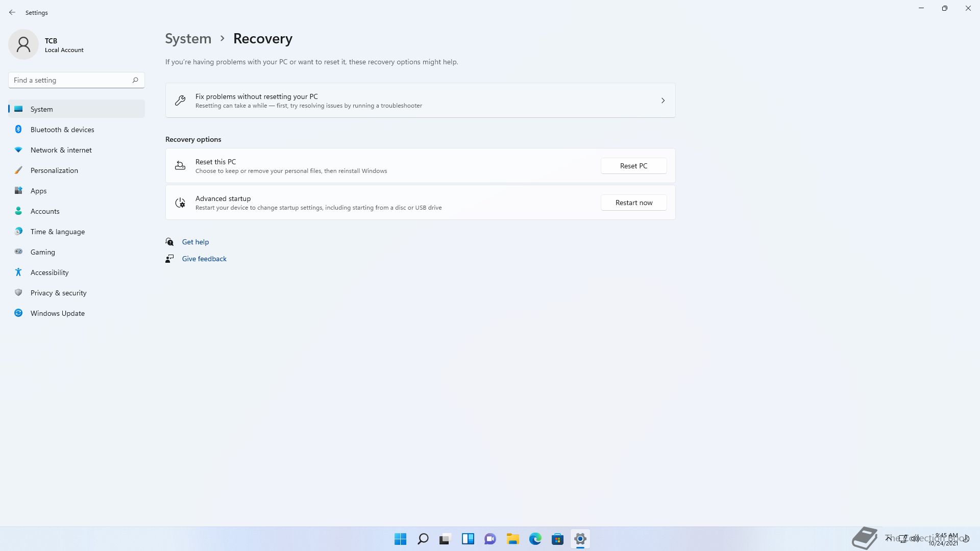Click the Privacy & security shield icon

coord(18,293)
